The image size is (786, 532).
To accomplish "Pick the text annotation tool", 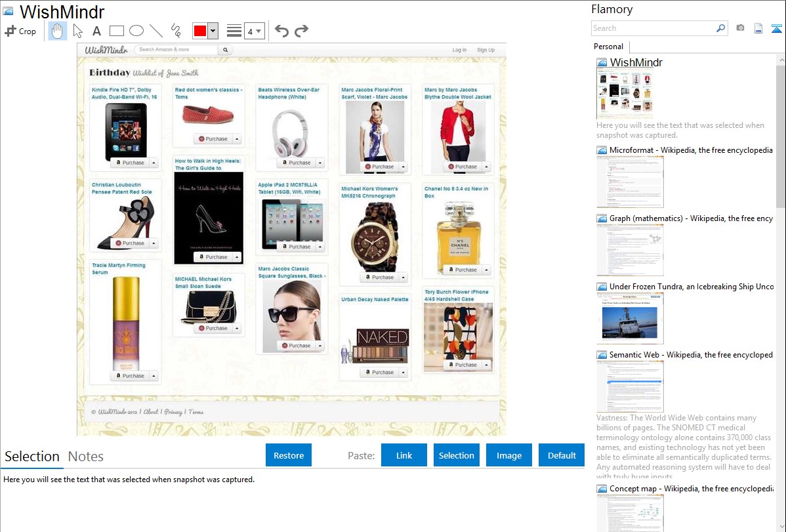I will click(96, 31).
